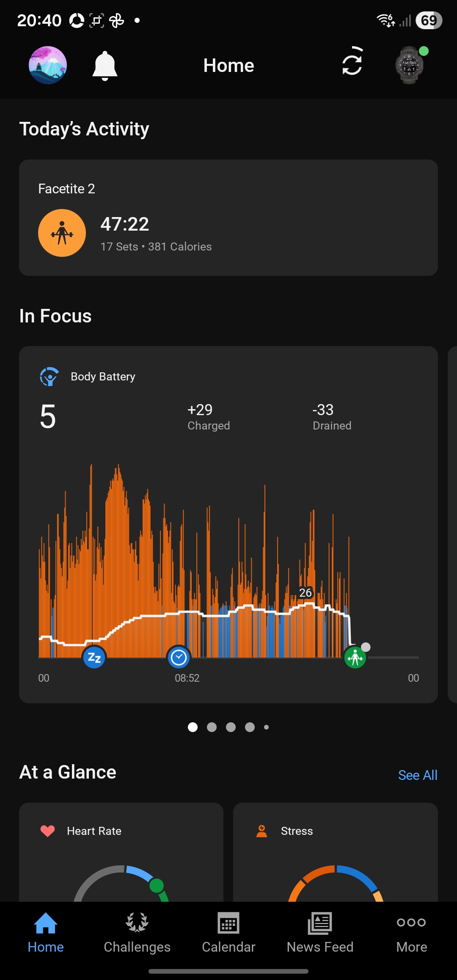Open notifications bell
This screenshot has width=457, height=980.
point(105,66)
